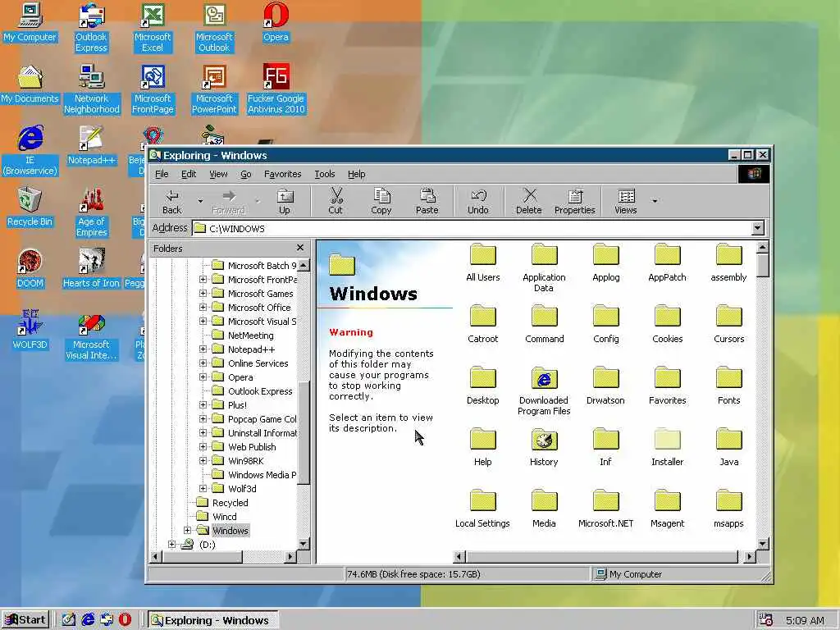The image size is (840, 630).
Task: Open Properties from the toolbar
Action: (x=575, y=202)
